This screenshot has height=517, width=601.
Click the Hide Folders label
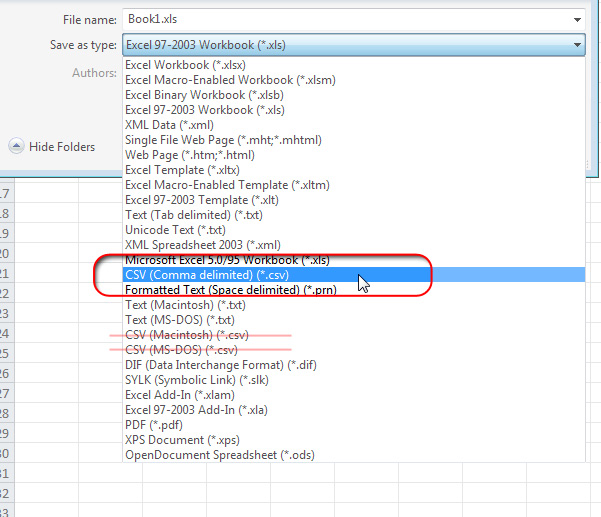pyautogui.click(x=62, y=147)
